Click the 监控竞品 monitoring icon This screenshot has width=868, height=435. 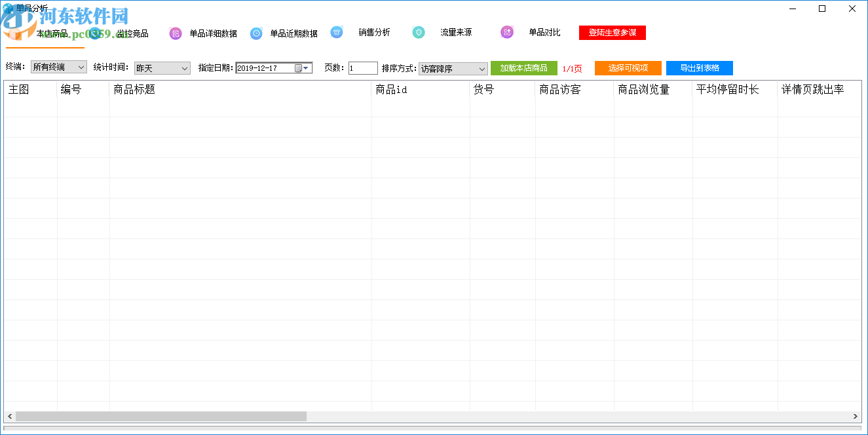(x=94, y=32)
